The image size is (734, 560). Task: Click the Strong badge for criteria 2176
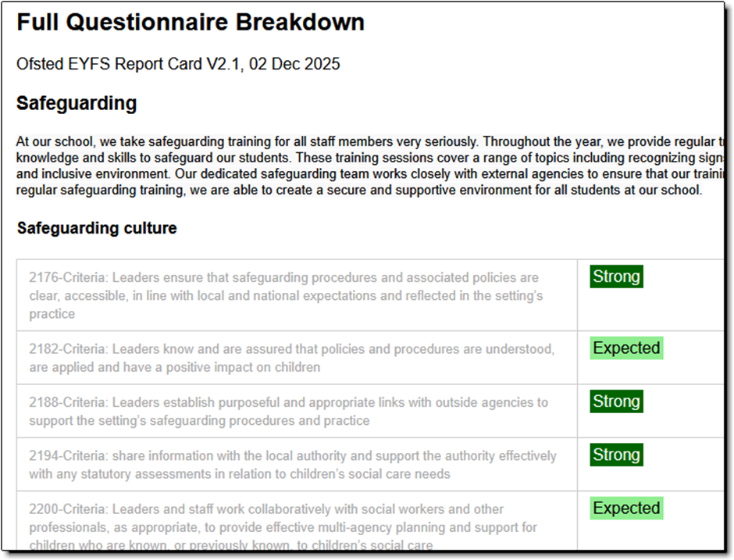coord(616,276)
